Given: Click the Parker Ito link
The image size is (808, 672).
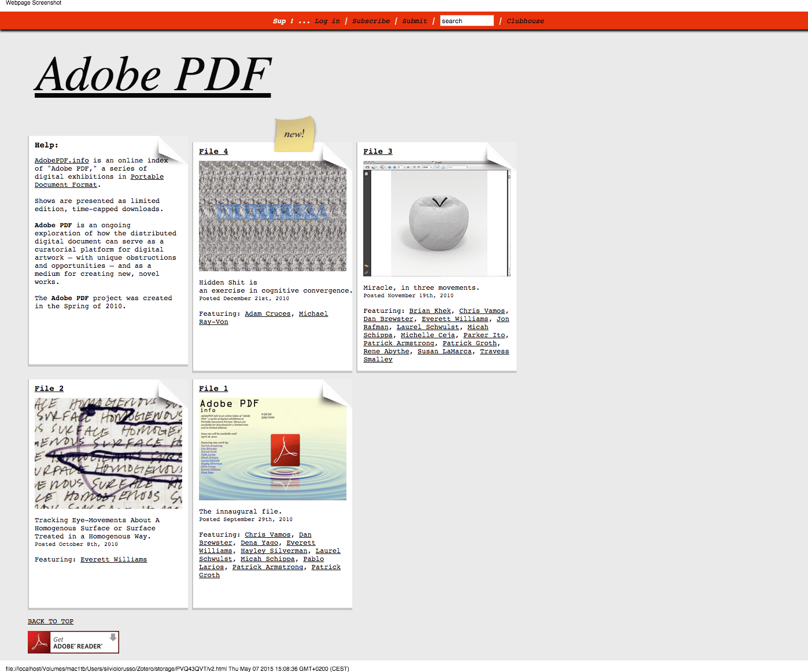Looking at the screenshot, I should (x=484, y=335).
